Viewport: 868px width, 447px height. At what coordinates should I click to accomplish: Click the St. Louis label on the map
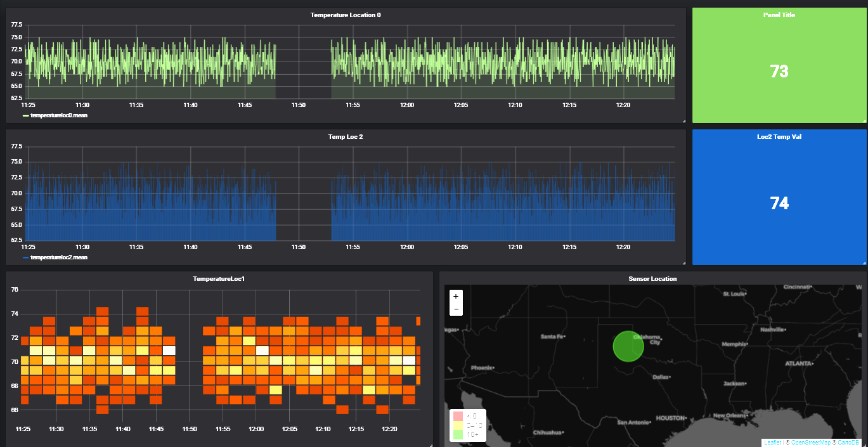pyautogui.click(x=734, y=294)
